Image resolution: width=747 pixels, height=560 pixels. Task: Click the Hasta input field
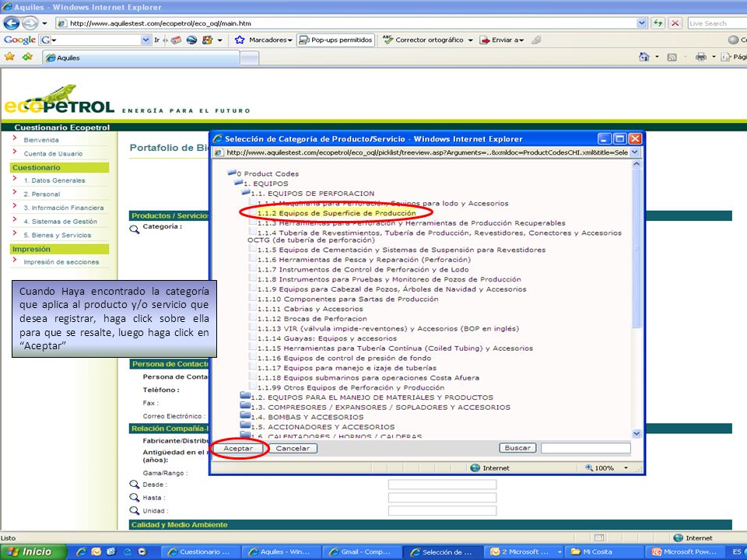pos(442,498)
